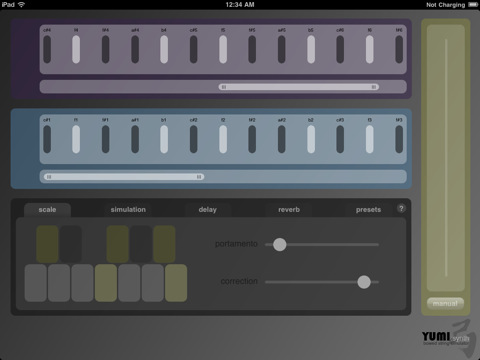480x360 pixels.
Task: Tap the a#1 note bar on blue string
Action: click(x=135, y=139)
